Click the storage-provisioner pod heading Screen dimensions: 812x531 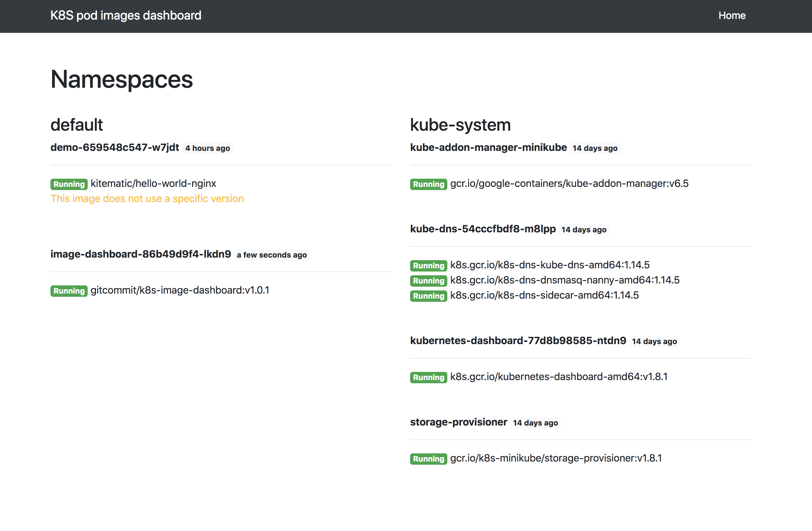click(x=458, y=422)
